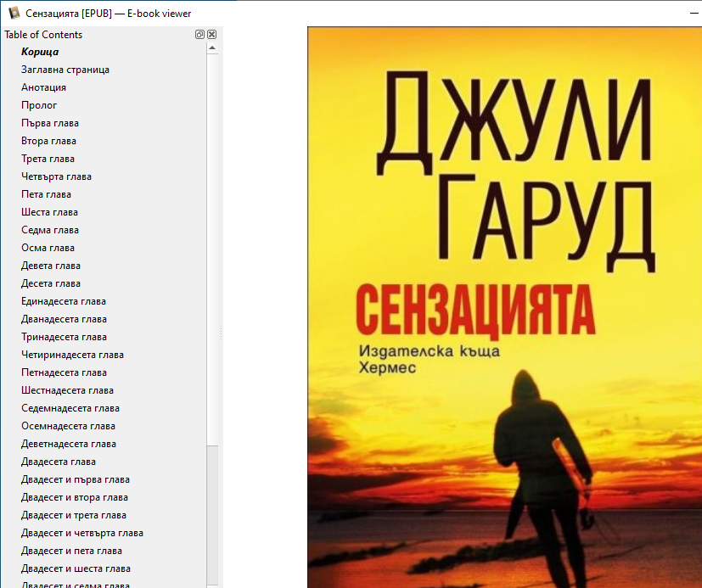Float the Table of Contents panel
This screenshot has width=702, height=588.
click(199, 35)
